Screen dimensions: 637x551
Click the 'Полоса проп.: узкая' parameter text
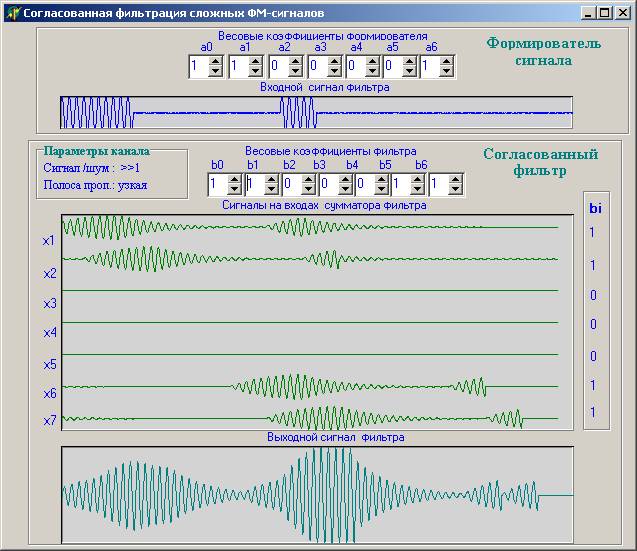tap(95, 185)
